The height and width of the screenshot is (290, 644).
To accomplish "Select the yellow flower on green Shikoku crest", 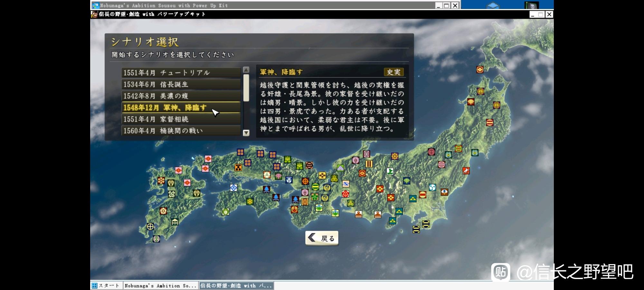I will pyautogui.click(x=250, y=201).
